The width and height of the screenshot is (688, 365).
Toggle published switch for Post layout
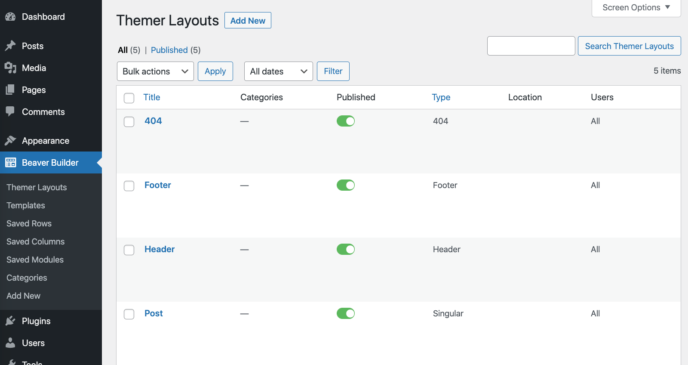tap(346, 313)
